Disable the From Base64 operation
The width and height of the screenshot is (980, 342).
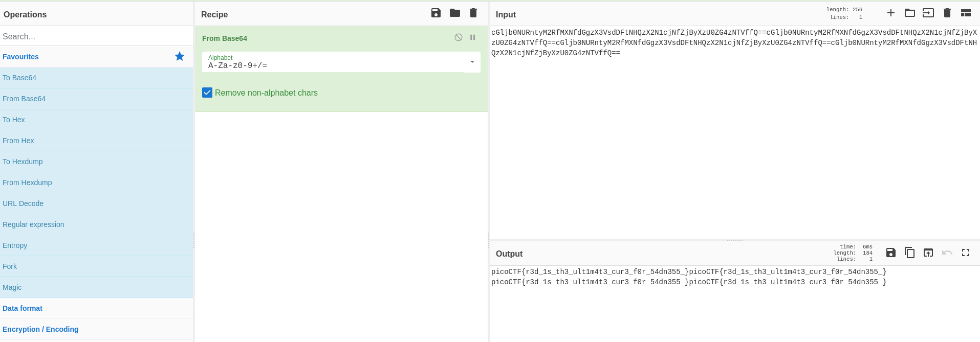[x=459, y=37]
